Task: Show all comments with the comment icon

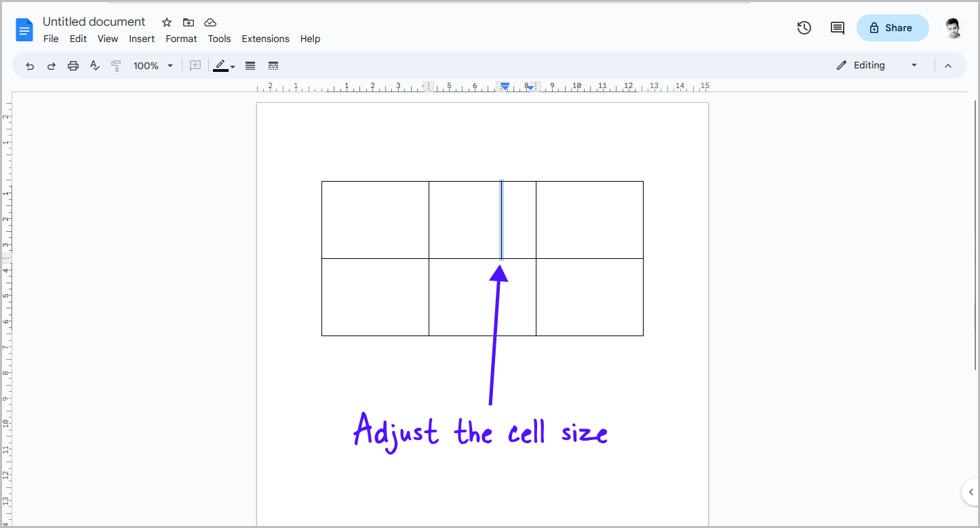Action: click(836, 28)
